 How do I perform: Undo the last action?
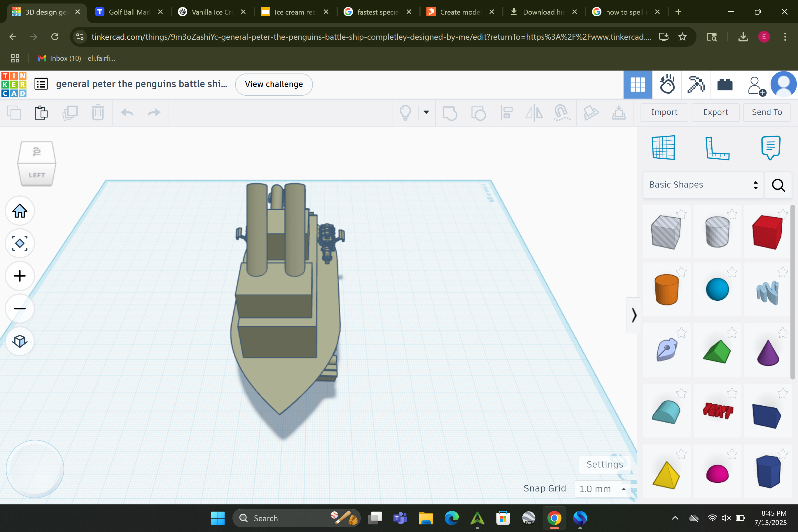[127, 112]
